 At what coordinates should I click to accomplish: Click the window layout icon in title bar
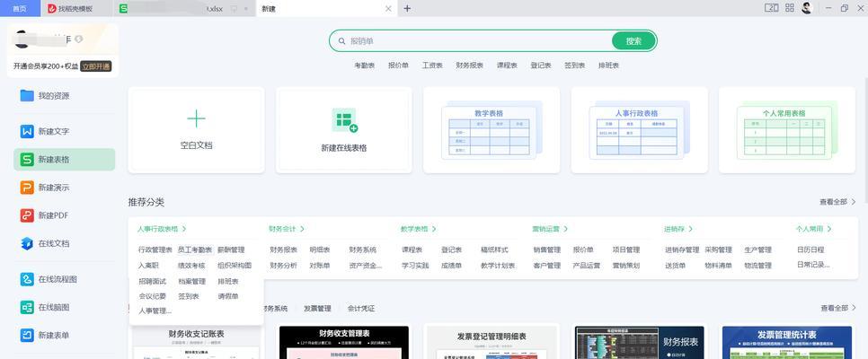(771, 8)
